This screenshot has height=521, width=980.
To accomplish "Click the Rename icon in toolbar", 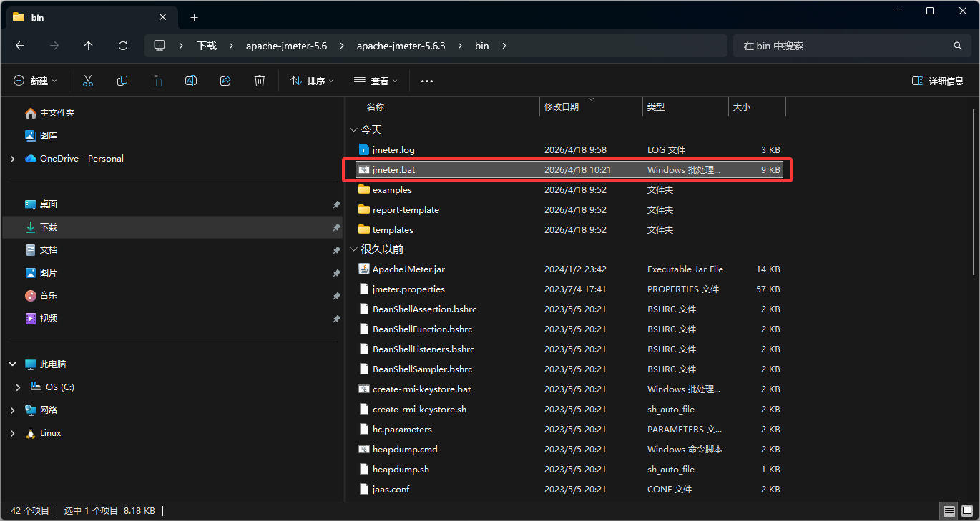I will tap(191, 81).
